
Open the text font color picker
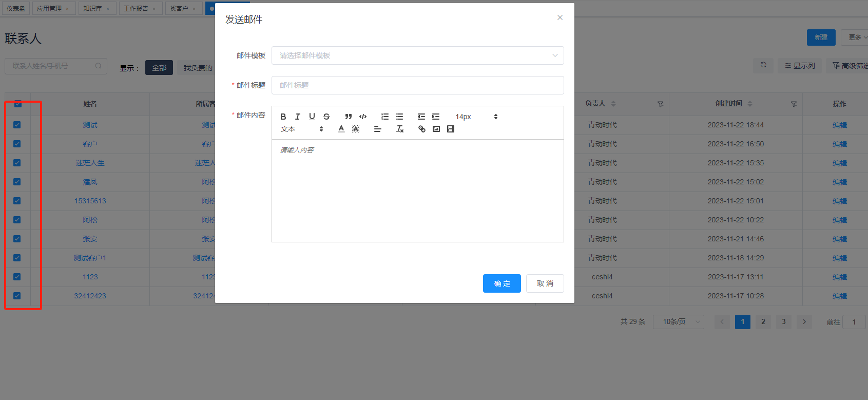point(341,129)
